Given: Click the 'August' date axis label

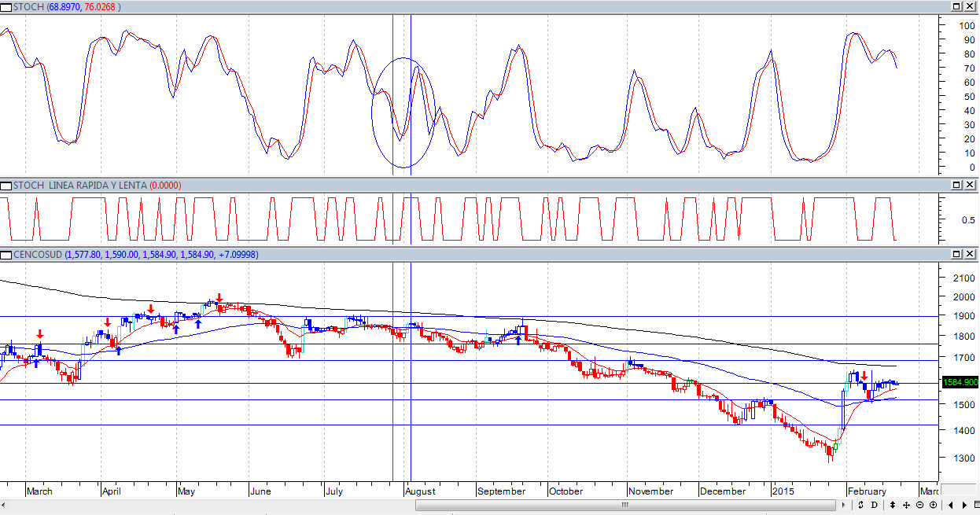Looking at the screenshot, I should [x=420, y=491].
